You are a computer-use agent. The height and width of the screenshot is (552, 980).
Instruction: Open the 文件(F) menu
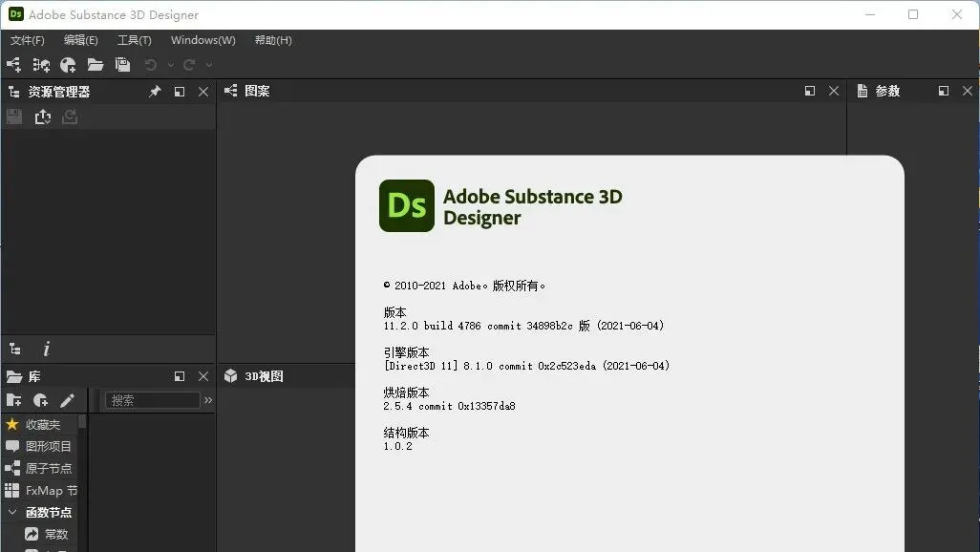[28, 40]
